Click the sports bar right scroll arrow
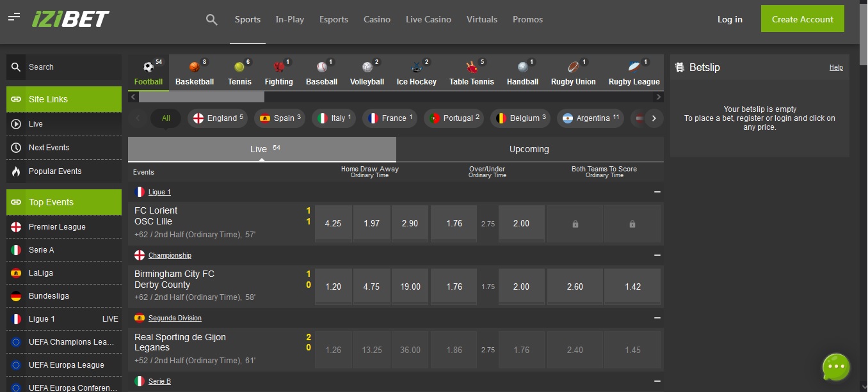 pos(659,97)
